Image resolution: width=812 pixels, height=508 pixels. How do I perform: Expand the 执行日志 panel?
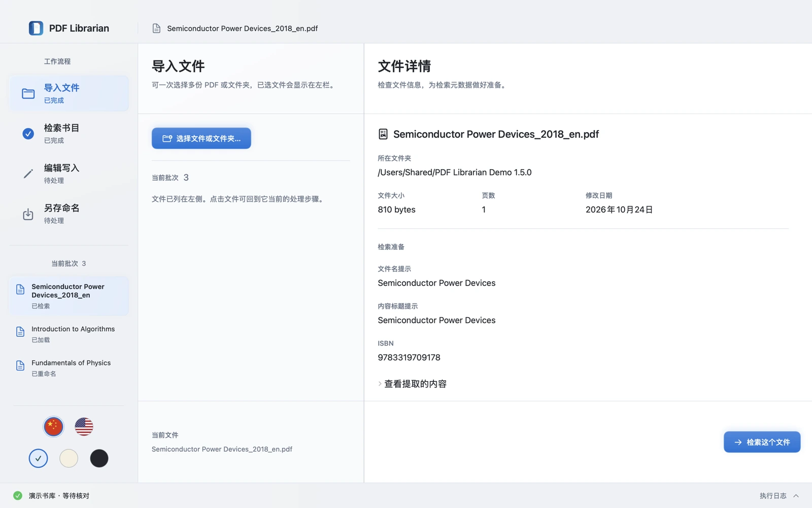[x=779, y=496]
